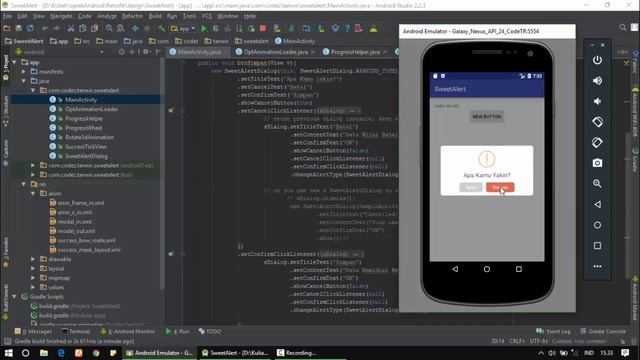This screenshot has width=640, height=360.
Task: Tap phone navigation Home button
Action: click(x=487, y=269)
